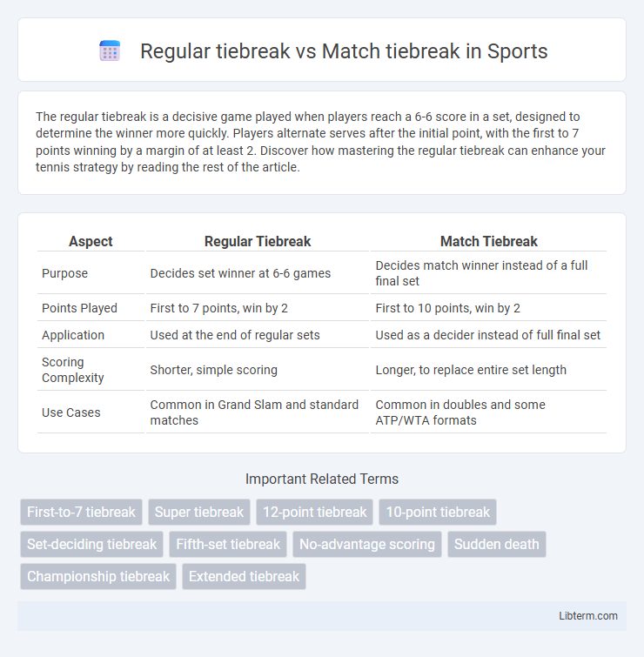Viewport: 644px width, 657px height.
Task: Select the 12-point tiebreak tag
Action: [x=315, y=512]
